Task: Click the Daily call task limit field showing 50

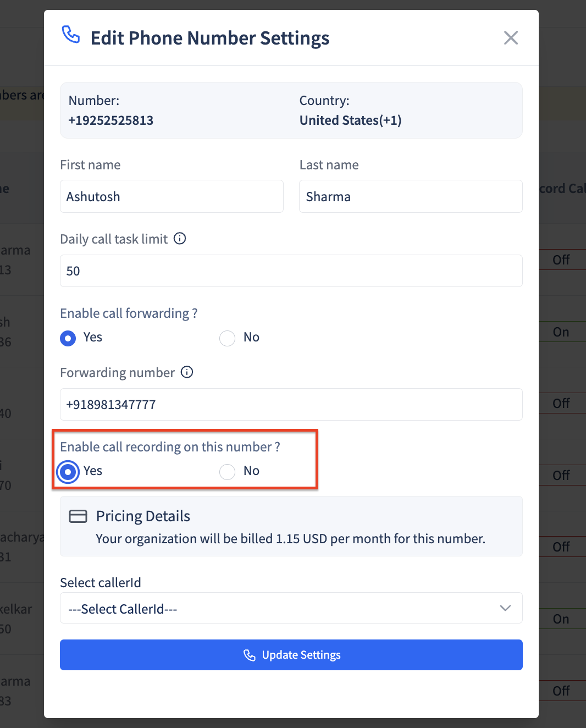Action: [x=291, y=271]
